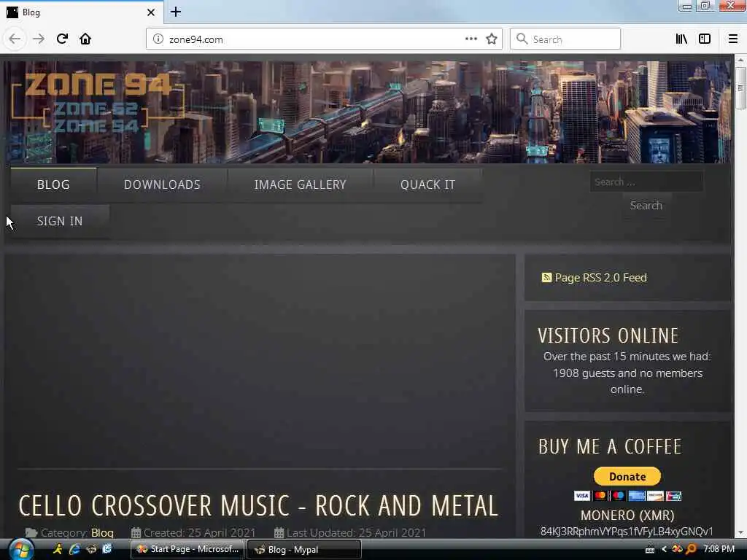Toggle the sidebar view icon
This screenshot has width=747, height=560.
tap(705, 39)
